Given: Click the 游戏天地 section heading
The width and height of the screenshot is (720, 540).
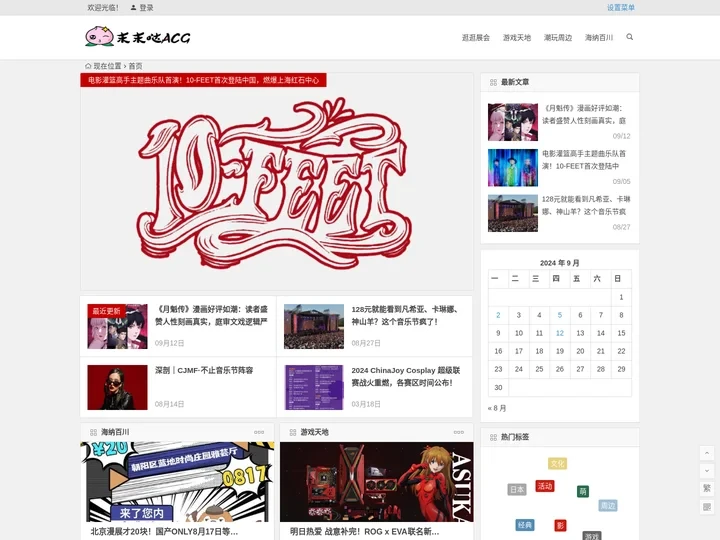Looking at the screenshot, I should click(x=315, y=432).
